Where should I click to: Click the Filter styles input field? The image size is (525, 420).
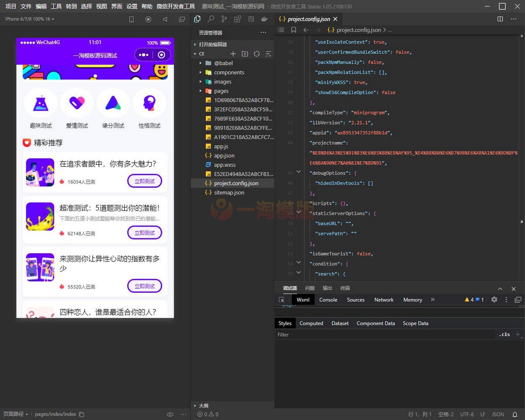tap(385, 334)
